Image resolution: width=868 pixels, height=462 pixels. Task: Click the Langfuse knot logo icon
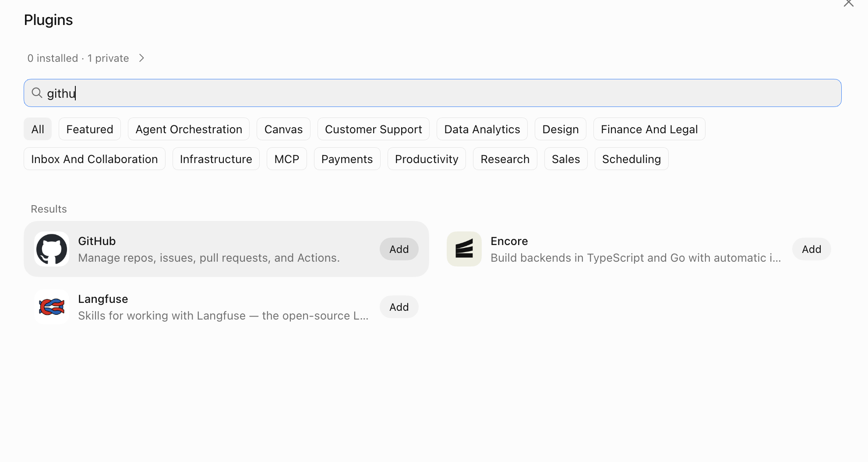click(52, 307)
